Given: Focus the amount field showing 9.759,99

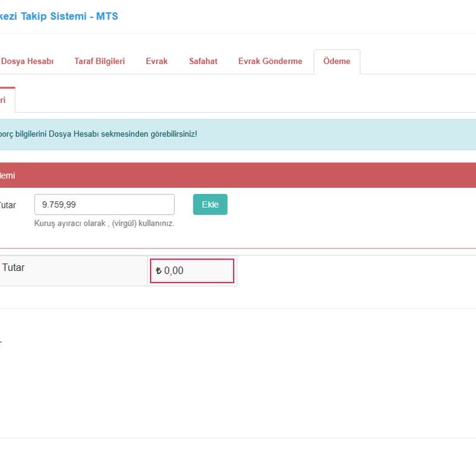Looking at the screenshot, I should coord(104,205).
